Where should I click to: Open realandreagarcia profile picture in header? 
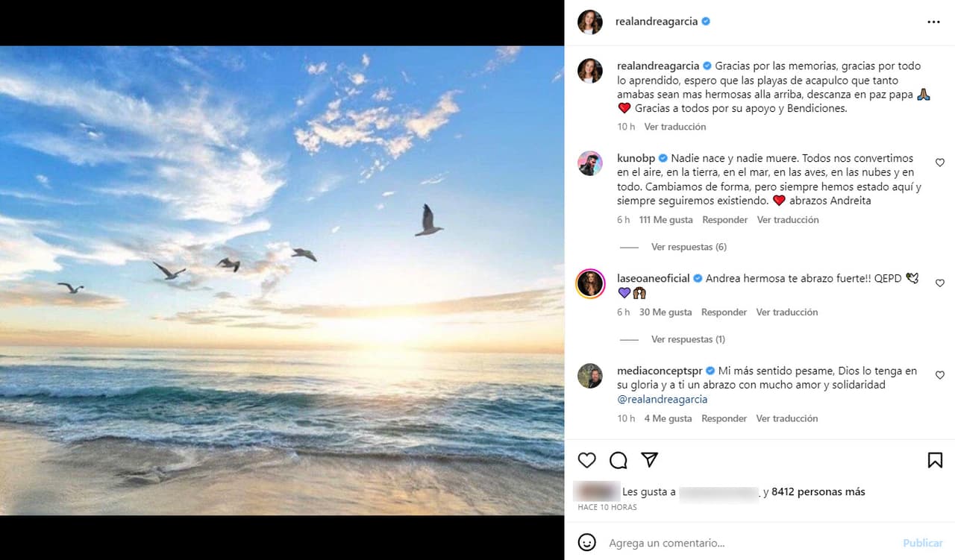590,22
